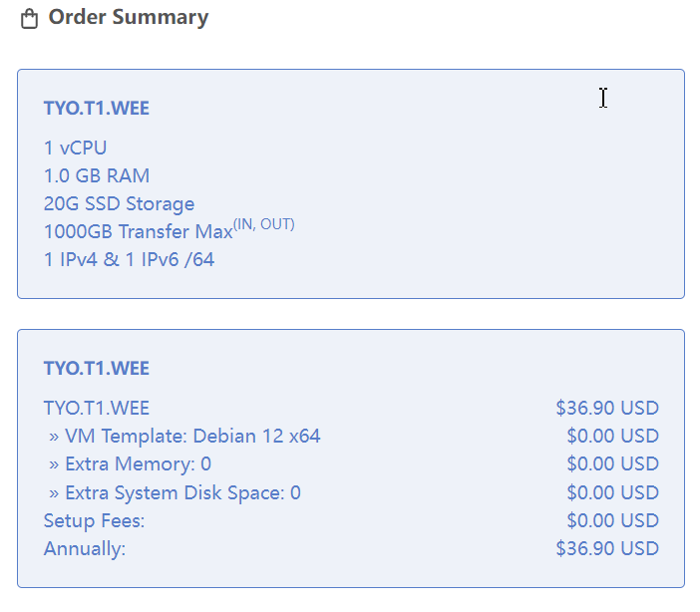Viewport: 700px width, 612px height.
Task: Select VM Template: Debian 12 x64 line
Action: (x=184, y=437)
